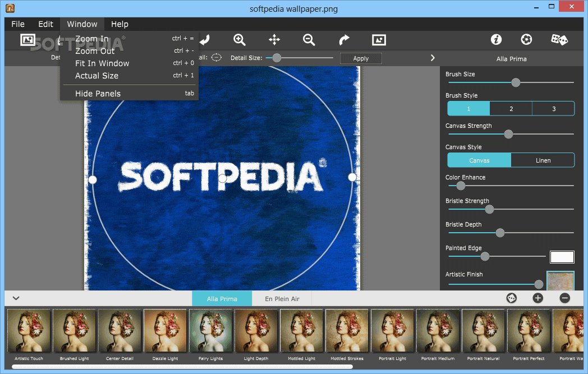Click the detail ellipse marker icon
The height and width of the screenshot is (374, 588).
tap(217, 58)
